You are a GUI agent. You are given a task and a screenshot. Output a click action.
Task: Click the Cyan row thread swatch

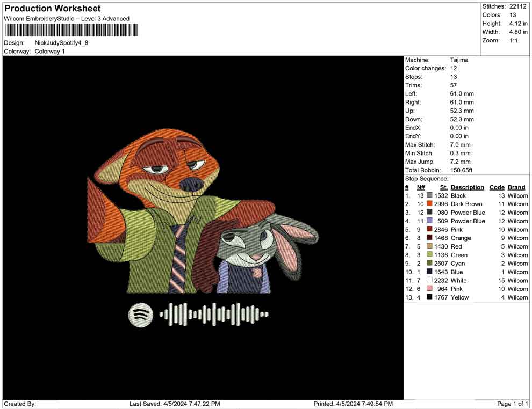click(x=429, y=264)
